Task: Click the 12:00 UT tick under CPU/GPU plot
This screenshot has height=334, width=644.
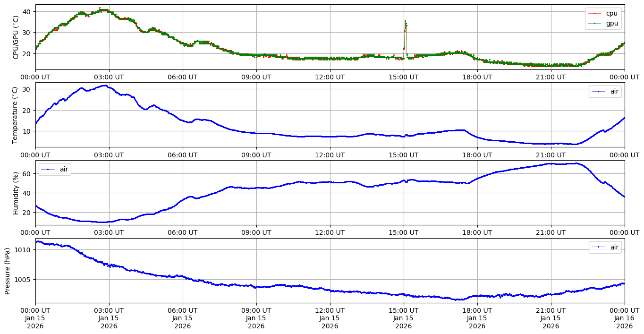Action: [x=330, y=77]
